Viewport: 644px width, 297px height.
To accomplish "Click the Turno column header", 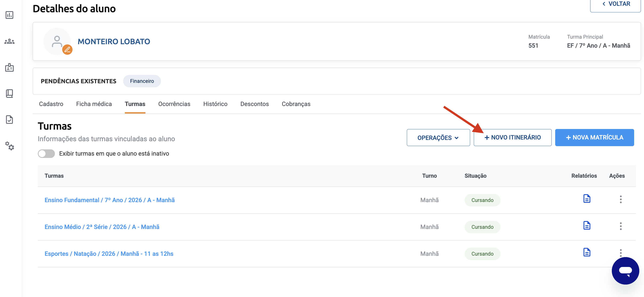I will [429, 176].
